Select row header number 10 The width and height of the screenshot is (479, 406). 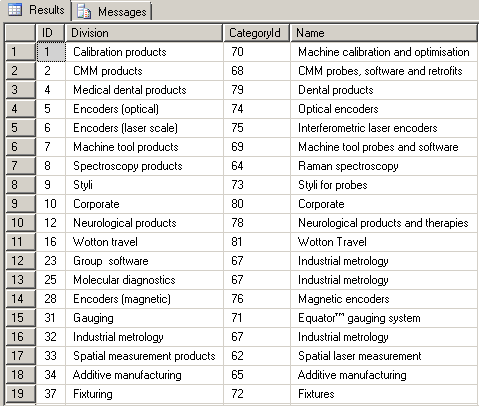tap(20, 223)
